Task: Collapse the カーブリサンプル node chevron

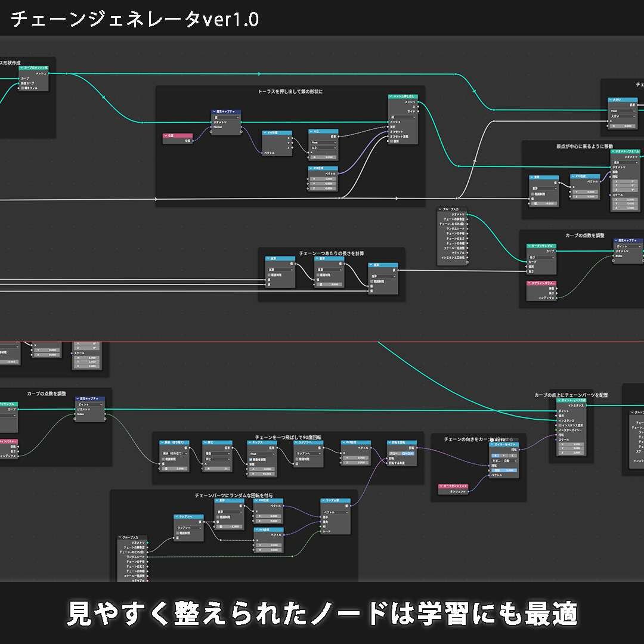Action: 530,245
